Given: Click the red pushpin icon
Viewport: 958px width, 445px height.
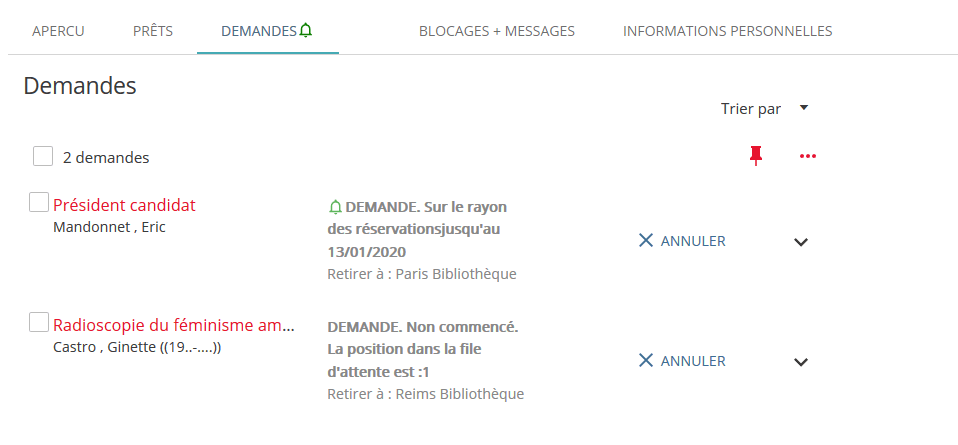Looking at the screenshot, I should (x=756, y=155).
